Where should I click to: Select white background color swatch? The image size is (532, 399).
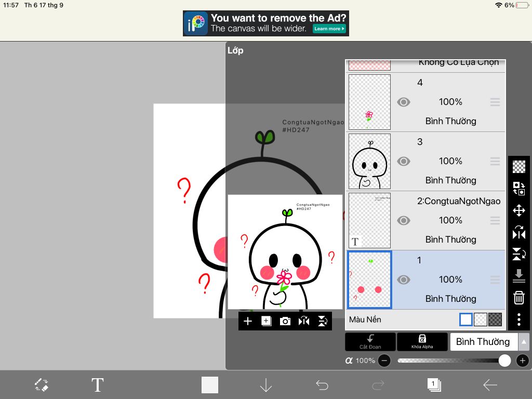(x=466, y=320)
